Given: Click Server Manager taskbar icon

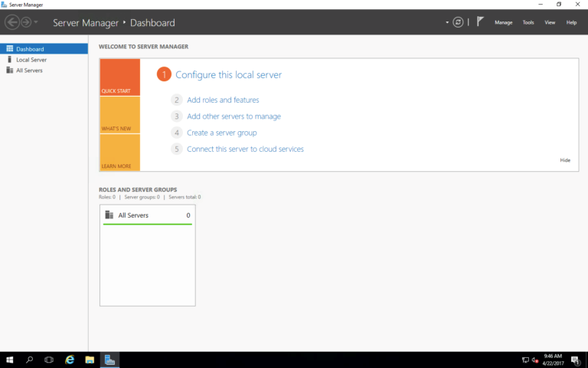Looking at the screenshot, I should click(x=109, y=360).
